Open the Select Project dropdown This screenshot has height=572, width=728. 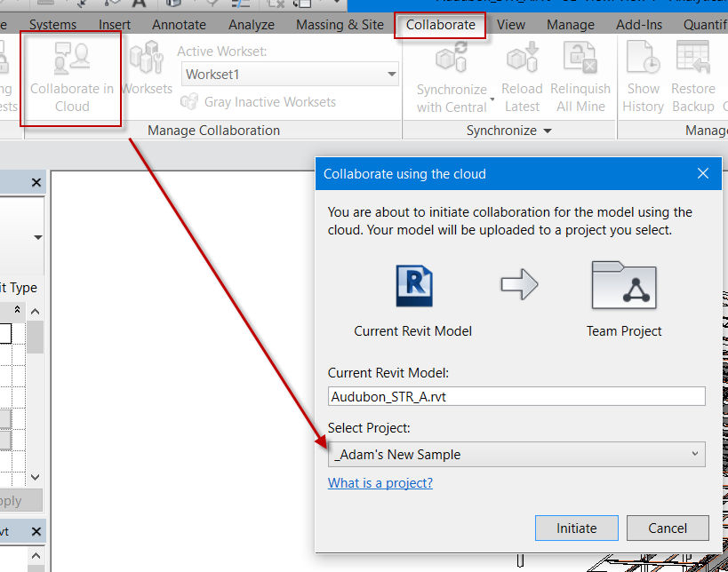[516, 454]
